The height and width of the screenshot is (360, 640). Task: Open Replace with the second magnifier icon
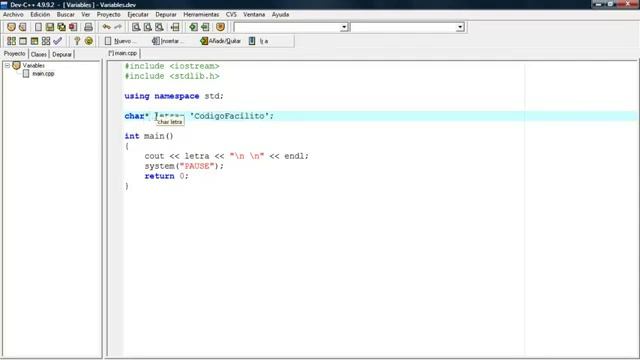[x=147, y=27]
